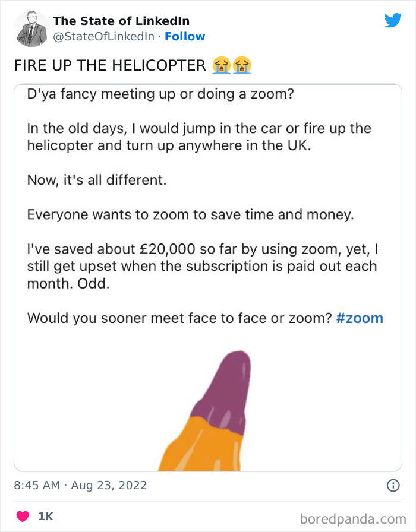The height and width of the screenshot is (532, 416).
Task: Click The State of LinkedIn display name
Action: pos(121,21)
